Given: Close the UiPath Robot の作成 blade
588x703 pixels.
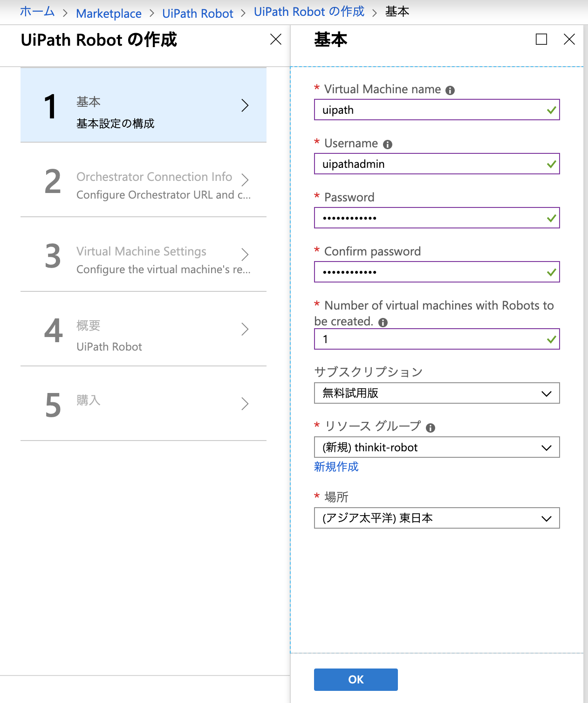Looking at the screenshot, I should point(276,40).
